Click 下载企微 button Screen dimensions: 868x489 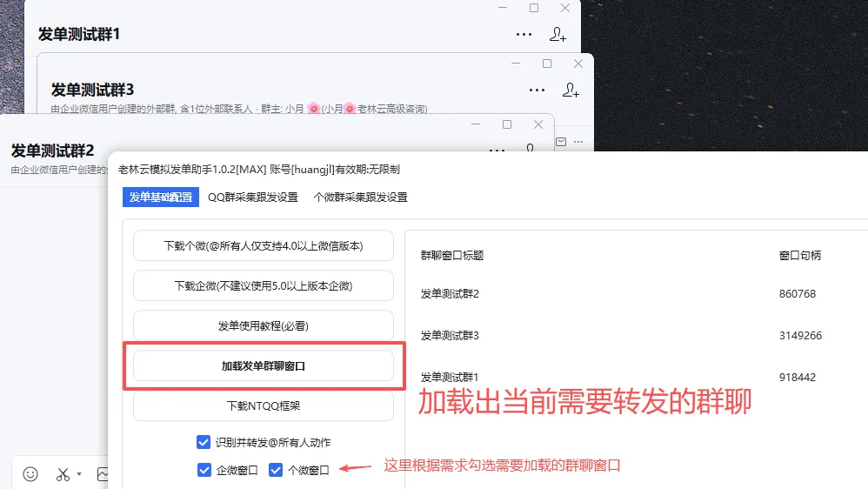coord(264,285)
